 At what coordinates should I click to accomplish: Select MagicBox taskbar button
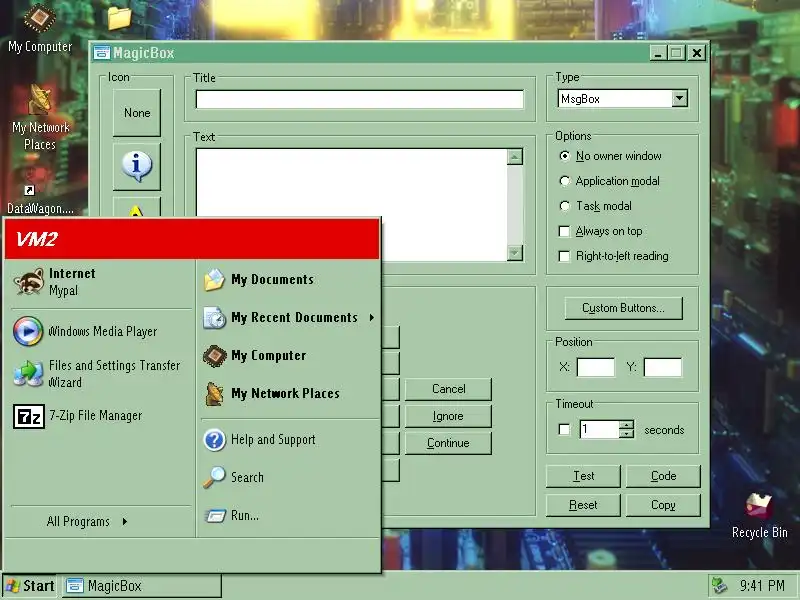(x=142, y=586)
